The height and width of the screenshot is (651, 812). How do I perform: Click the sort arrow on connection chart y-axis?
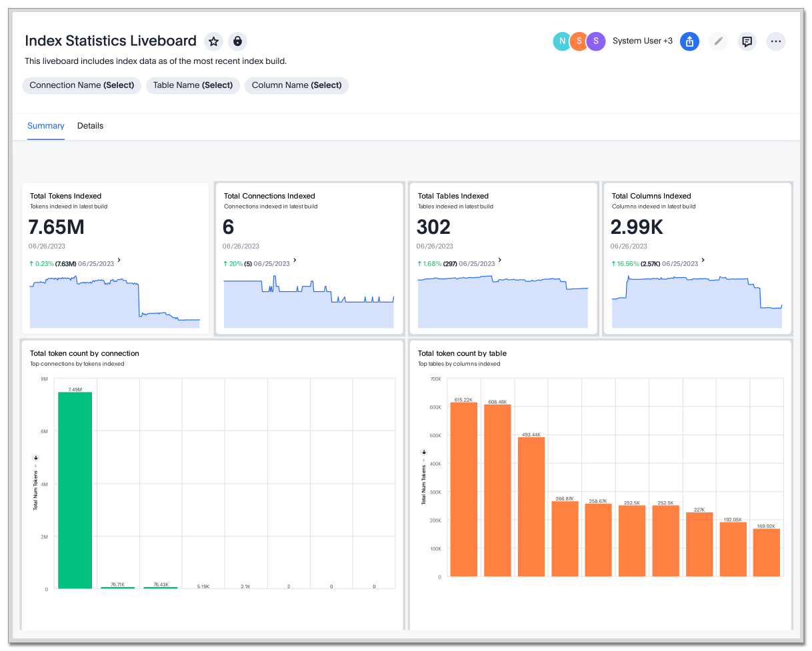tap(35, 458)
